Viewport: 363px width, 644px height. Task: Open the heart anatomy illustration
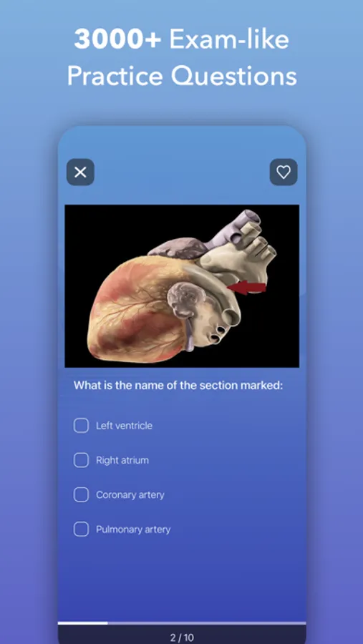(x=182, y=286)
